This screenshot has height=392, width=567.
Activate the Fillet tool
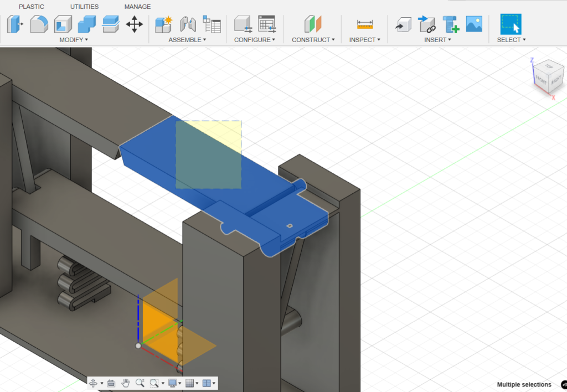(39, 24)
